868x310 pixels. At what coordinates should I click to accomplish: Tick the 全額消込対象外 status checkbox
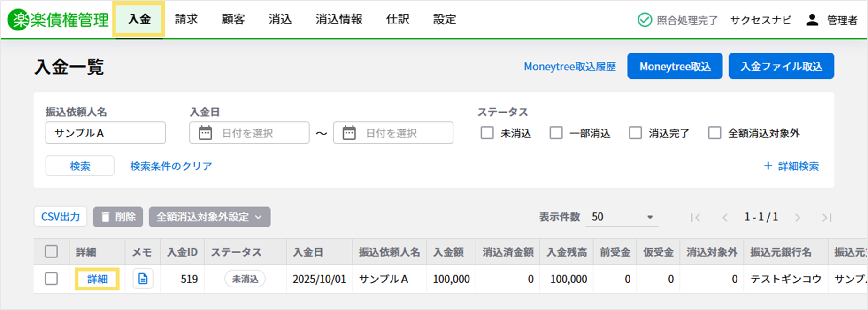[x=714, y=133]
